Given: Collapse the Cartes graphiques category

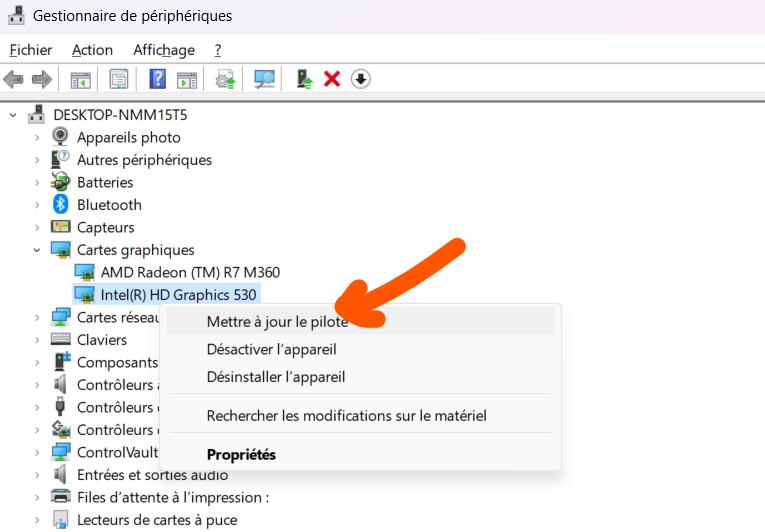Looking at the screenshot, I should point(37,250).
